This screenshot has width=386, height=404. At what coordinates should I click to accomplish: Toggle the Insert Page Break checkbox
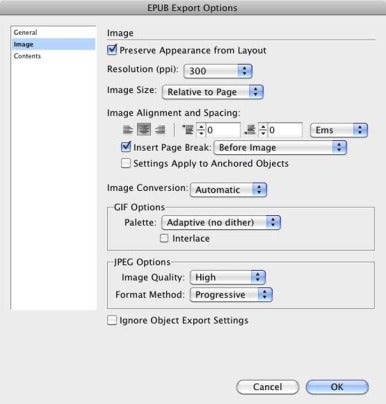[126, 147]
